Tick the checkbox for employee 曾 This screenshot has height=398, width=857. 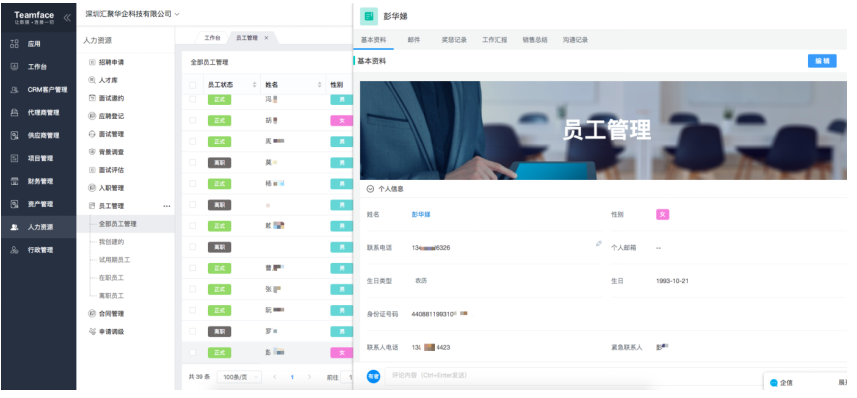click(x=192, y=268)
